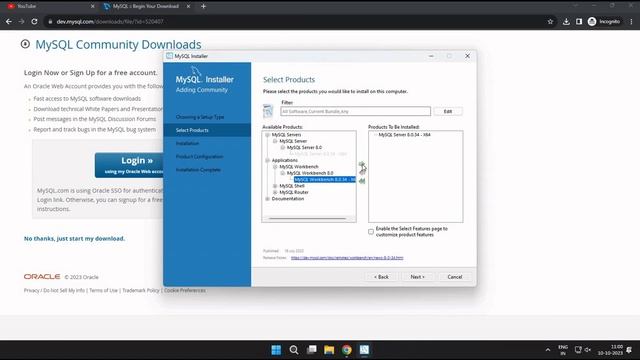
Task: Close the MySQL download tab
Action: 188,6
